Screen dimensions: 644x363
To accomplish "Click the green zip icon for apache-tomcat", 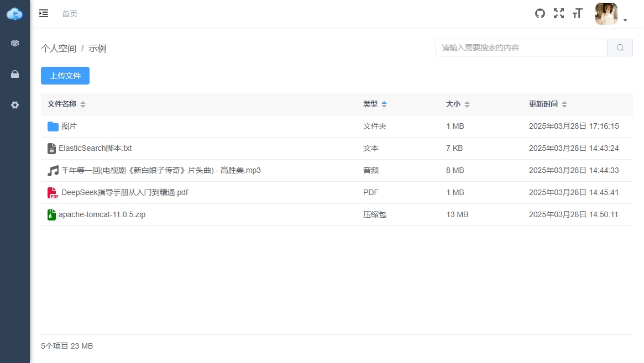I will pos(51,215).
